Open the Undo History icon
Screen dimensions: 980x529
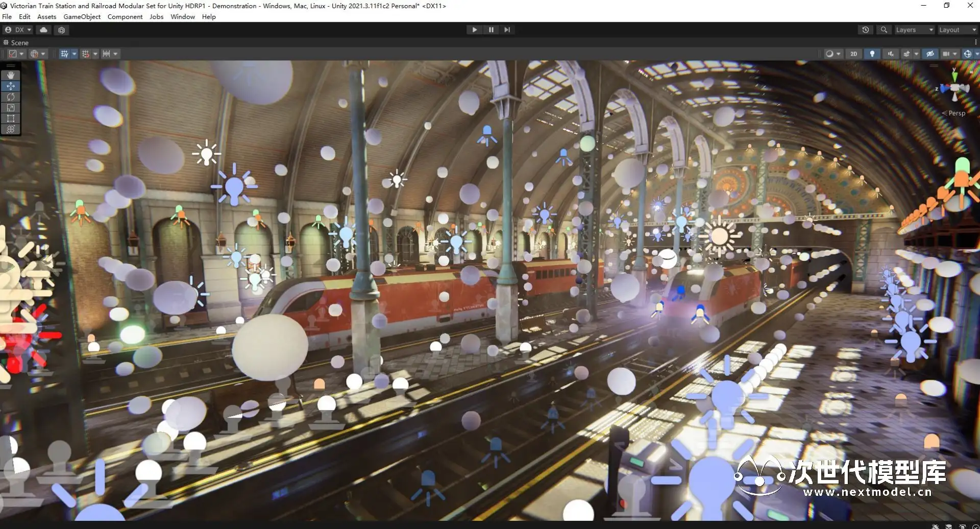[x=866, y=30]
